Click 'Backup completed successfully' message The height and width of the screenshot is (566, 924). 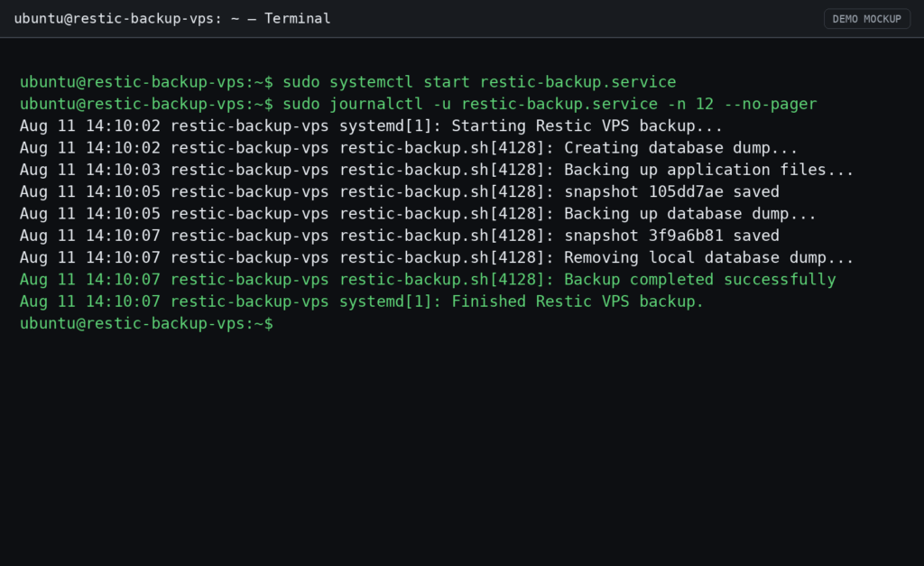[x=700, y=280]
